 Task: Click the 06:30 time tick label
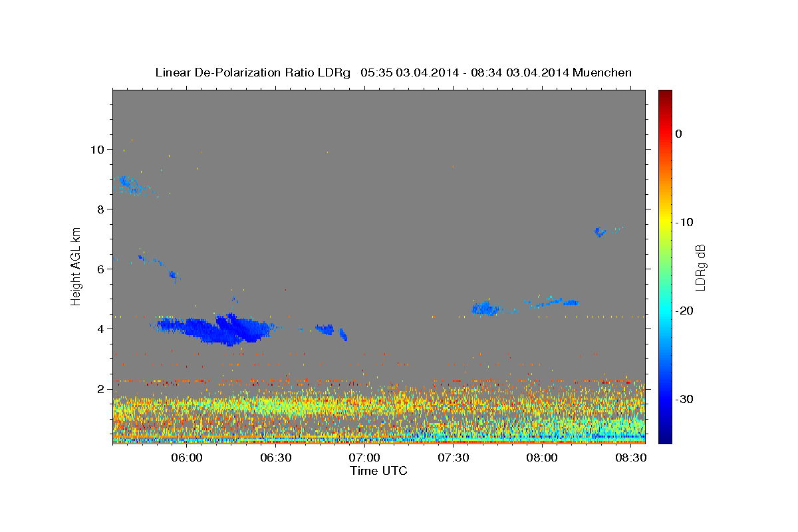pos(275,458)
